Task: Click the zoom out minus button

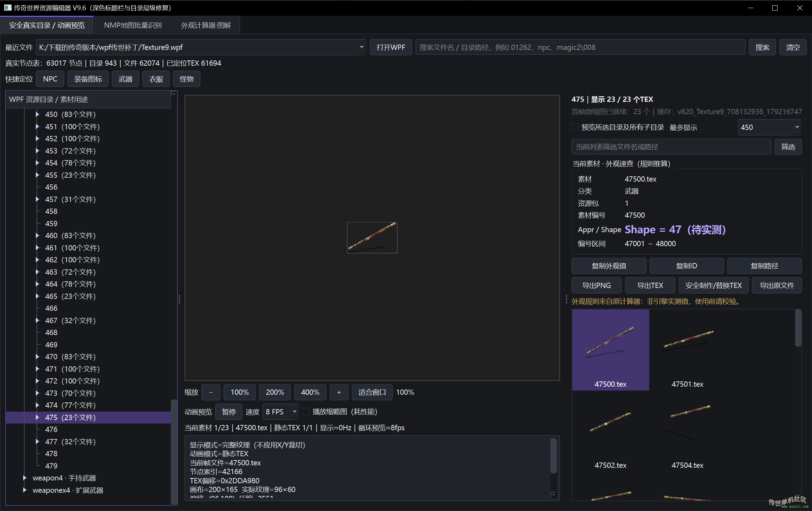Action: [x=211, y=392]
